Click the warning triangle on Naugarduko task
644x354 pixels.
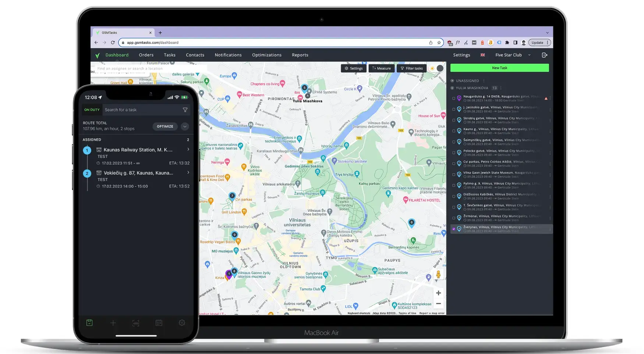coord(546,99)
